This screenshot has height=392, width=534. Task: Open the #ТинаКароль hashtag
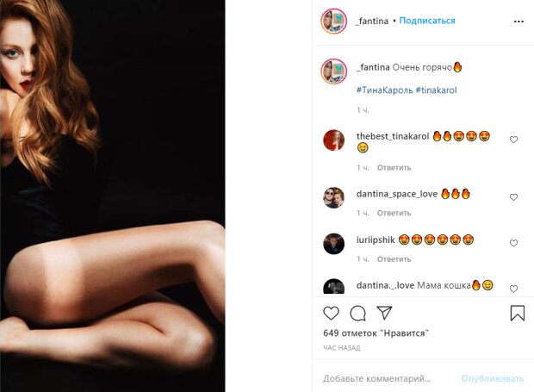click(384, 90)
